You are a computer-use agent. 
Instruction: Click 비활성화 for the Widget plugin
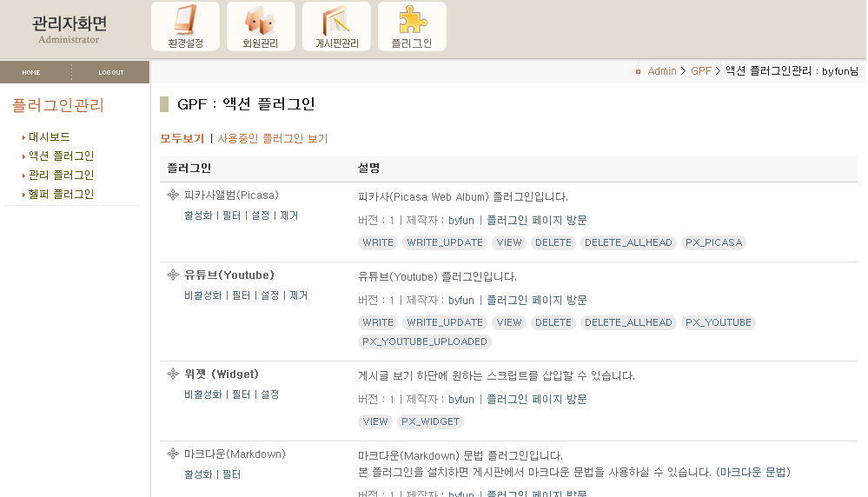click(203, 394)
